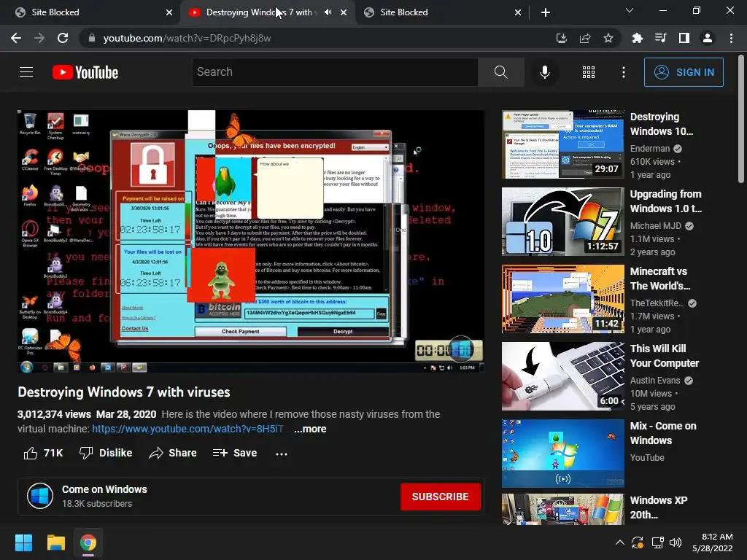Go forward in browser history
Viewport: 747px width, 560px height.
39,38
